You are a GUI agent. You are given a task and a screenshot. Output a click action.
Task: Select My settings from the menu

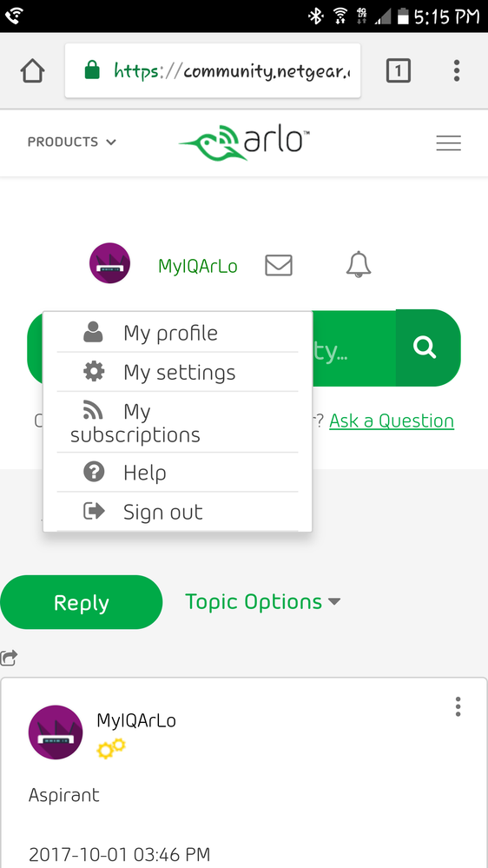[178, 372]
